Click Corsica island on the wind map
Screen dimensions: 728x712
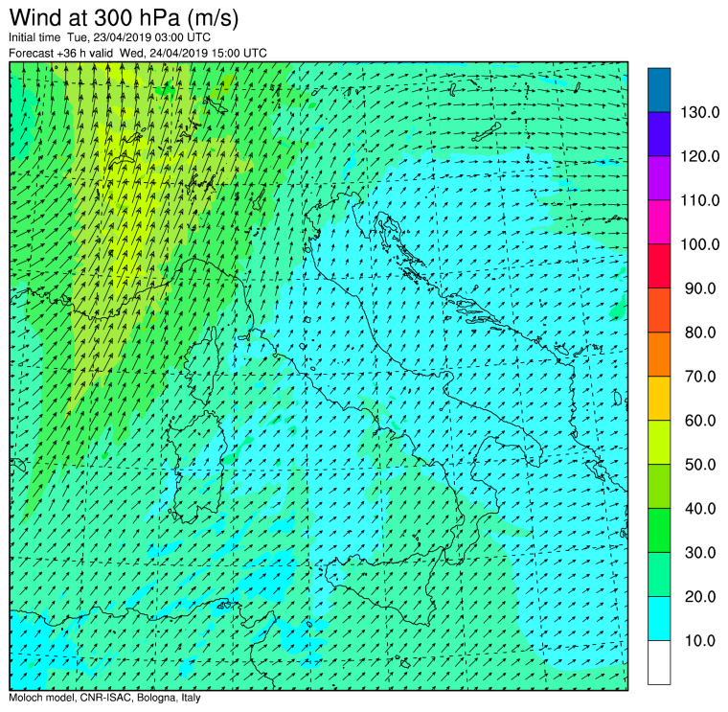(203, 364)
